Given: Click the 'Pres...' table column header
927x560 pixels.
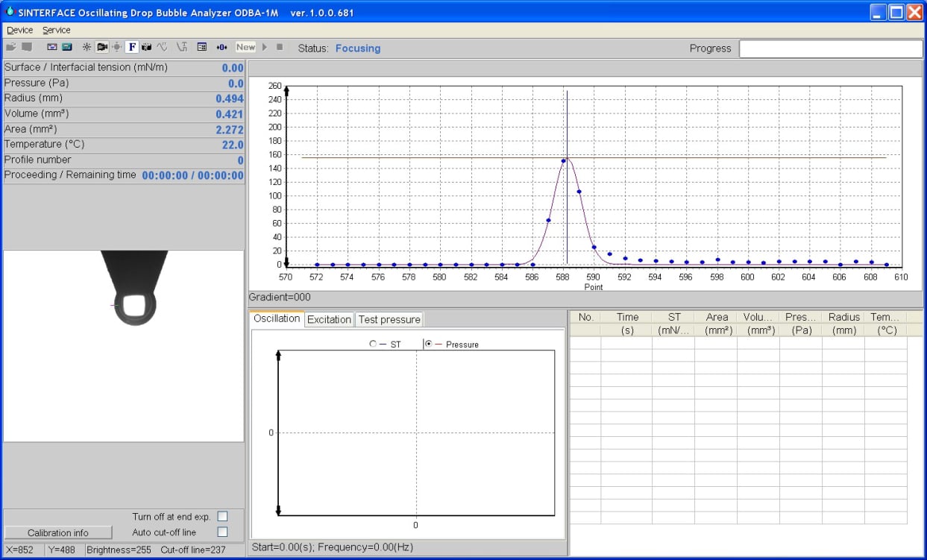Looking at the screenshot, I should (x=801, y=317).
